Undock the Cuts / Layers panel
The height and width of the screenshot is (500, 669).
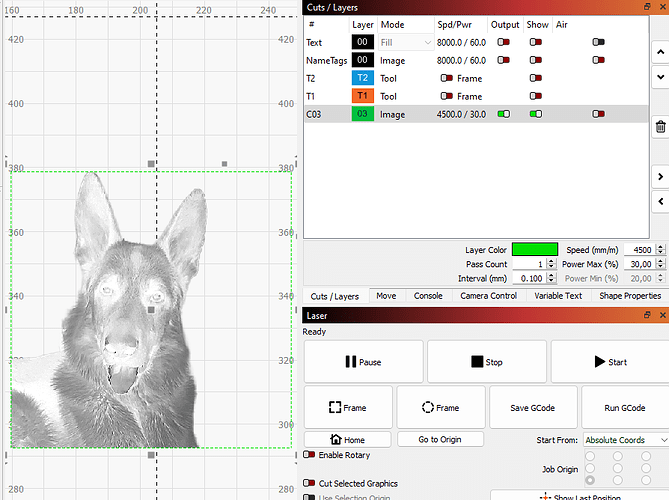pyautogui.click(x=647, y=6)
